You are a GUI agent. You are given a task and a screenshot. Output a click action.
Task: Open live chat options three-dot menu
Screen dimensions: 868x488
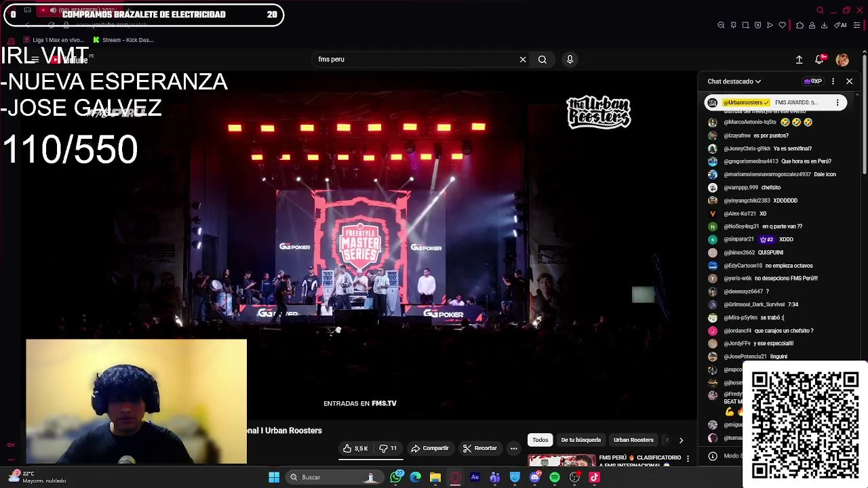(833, 81)
